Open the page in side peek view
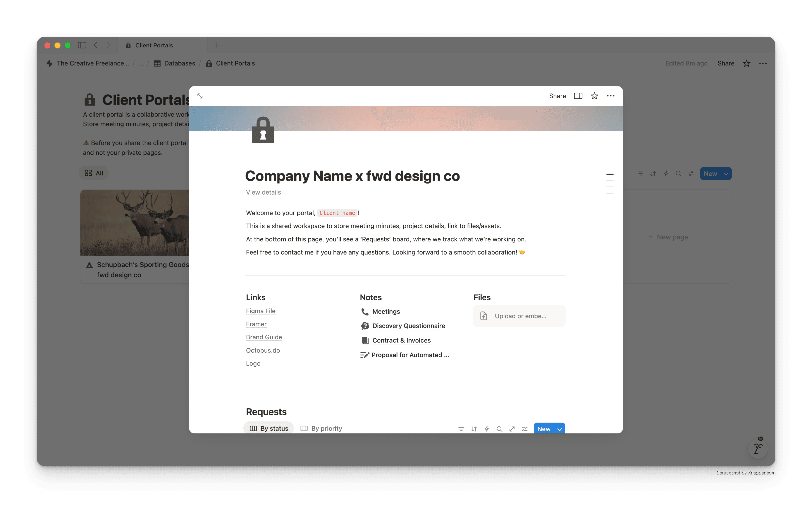Image resolution: width=812 pixels, height=512 pixels. [578, 96]
